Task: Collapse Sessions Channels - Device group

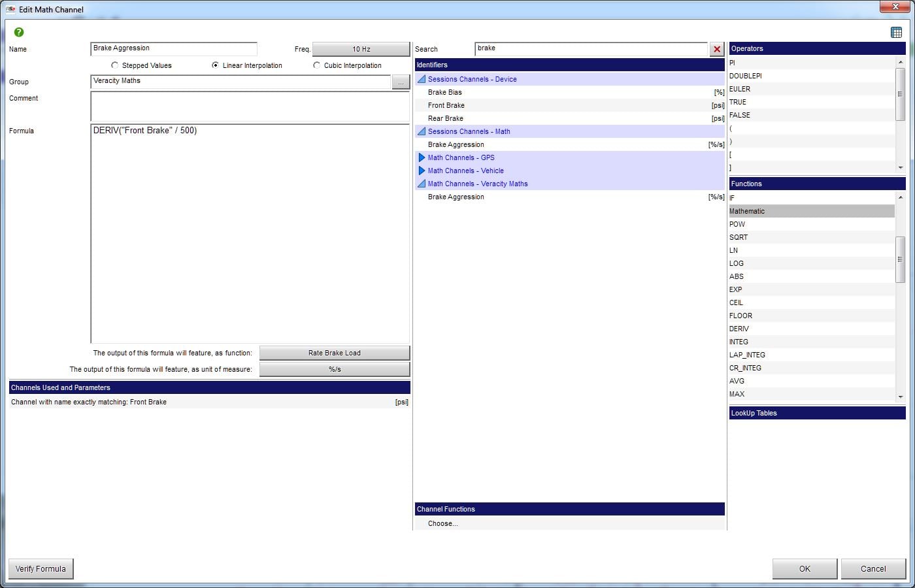Action: coord(422,79)
